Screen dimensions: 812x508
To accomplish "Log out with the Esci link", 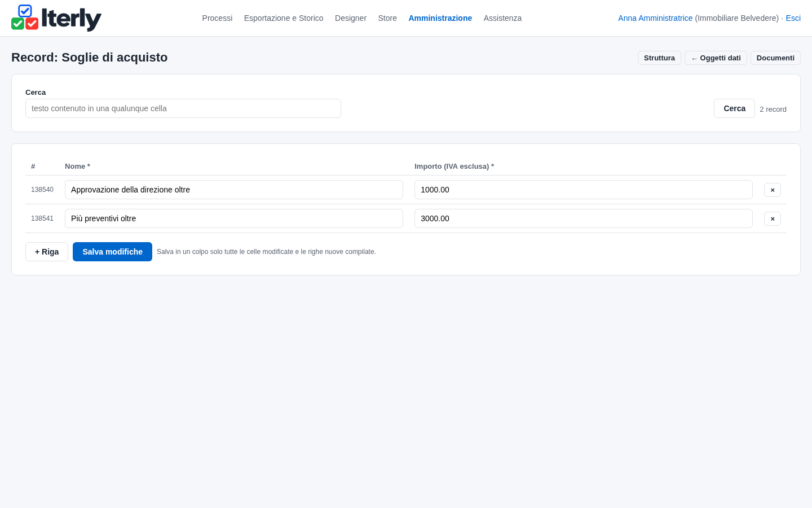I will pyautogui.click(x=793, y=18).
